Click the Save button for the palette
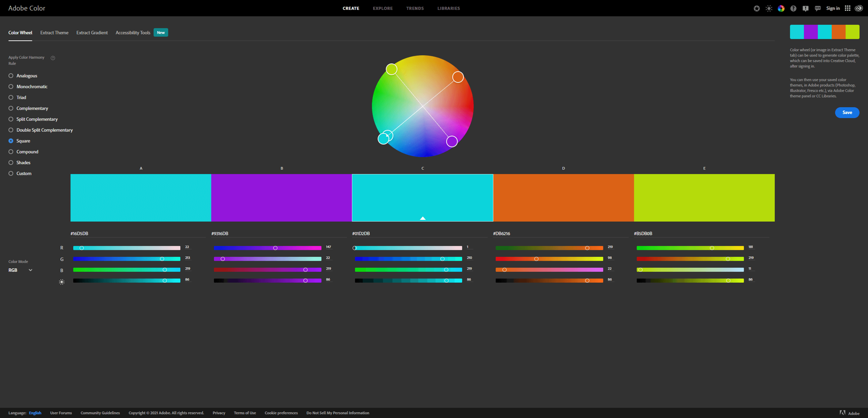 click(x=847, y=112)
